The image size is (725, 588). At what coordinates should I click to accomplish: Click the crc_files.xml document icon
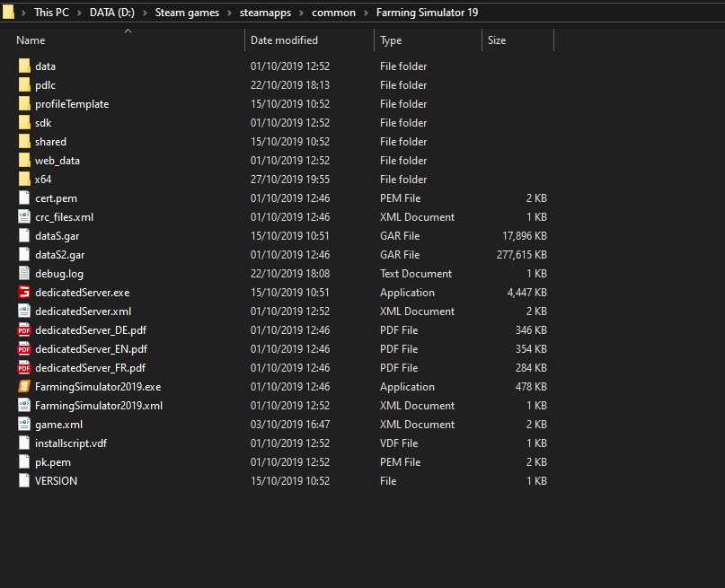point(24,217)
